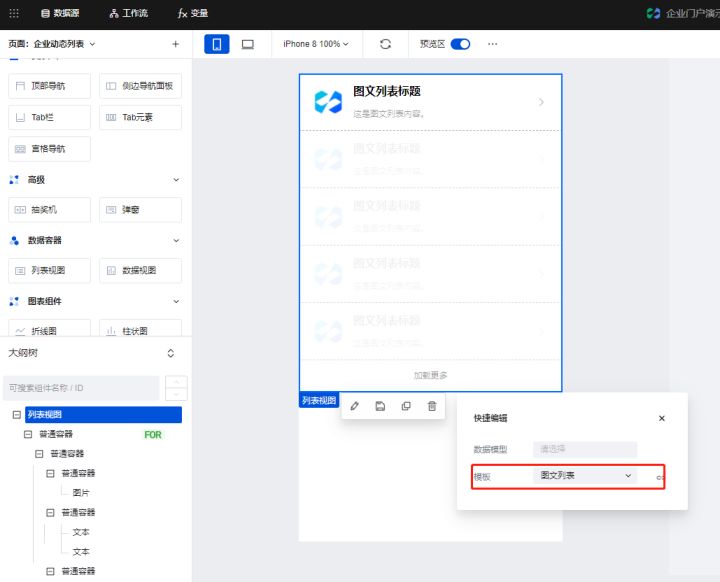This screenshot has height=582, width=720.
Task: Edit the component with pencil icon
Action: click(x=354, y=406)
